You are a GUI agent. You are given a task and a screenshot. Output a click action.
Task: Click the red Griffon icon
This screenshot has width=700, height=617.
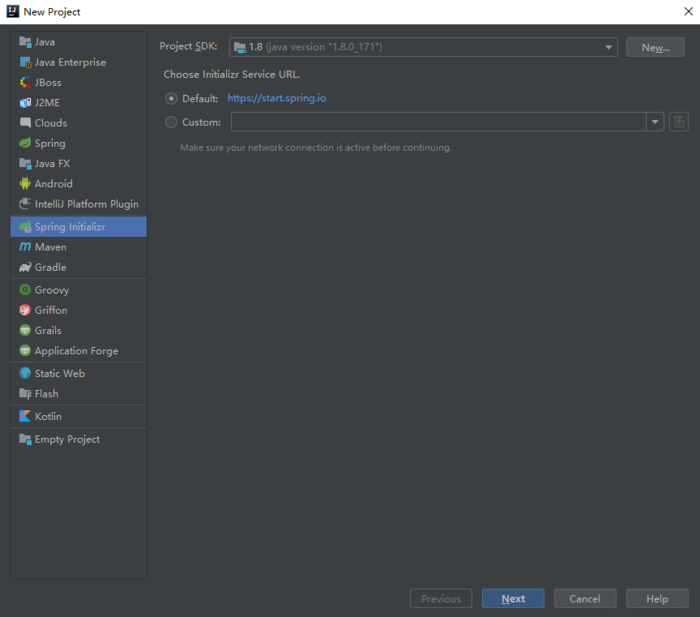25,310
